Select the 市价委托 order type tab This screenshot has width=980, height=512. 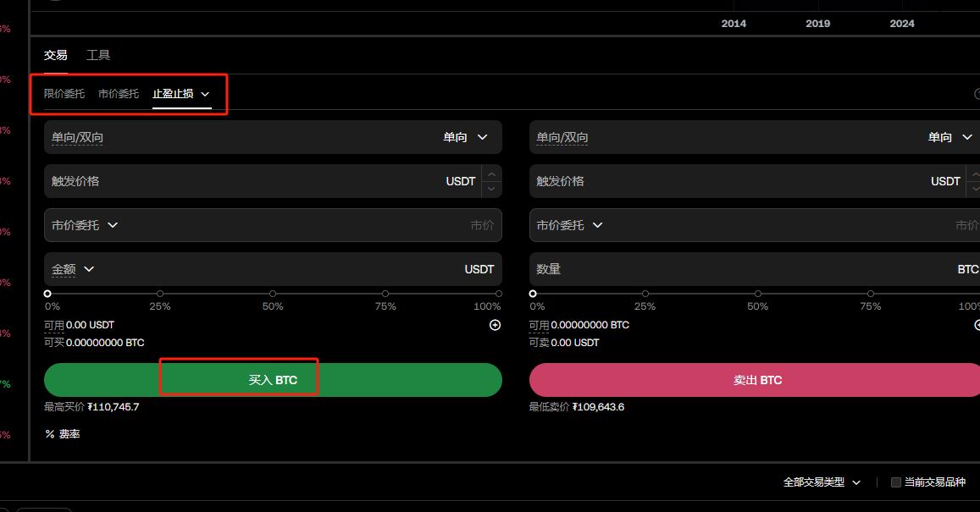point(119,94)
